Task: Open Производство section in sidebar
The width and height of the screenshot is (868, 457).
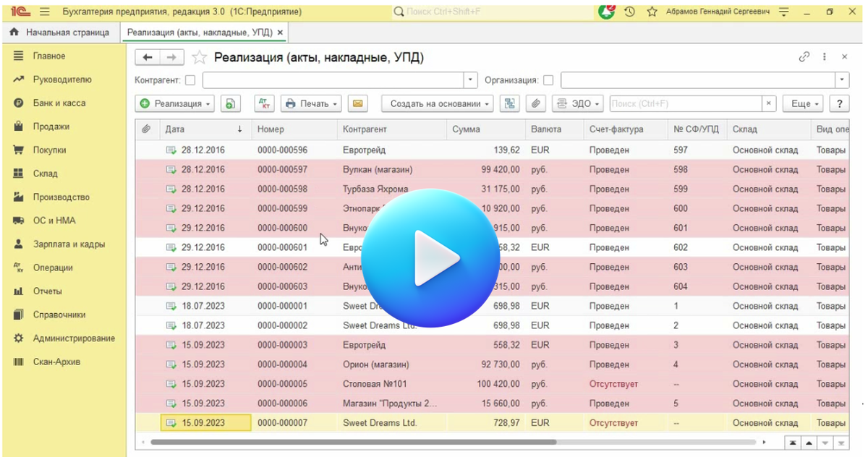Action: [61, 197]
